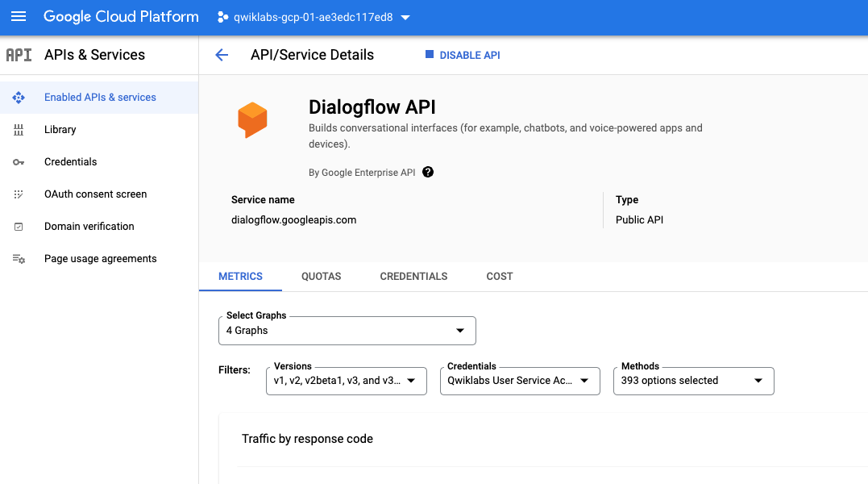868x484 pixels.
Task: Open the hamburger navigation menu
Action: (19, 17)
